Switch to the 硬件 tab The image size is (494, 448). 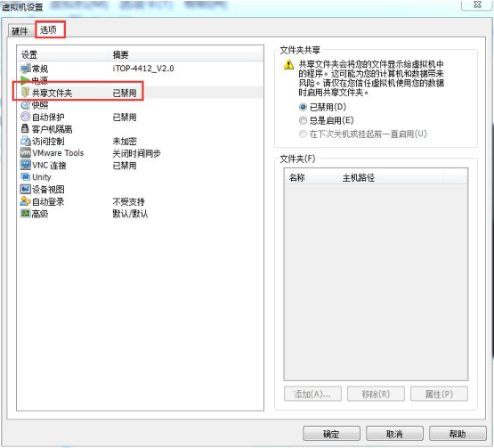pos(20,31)
